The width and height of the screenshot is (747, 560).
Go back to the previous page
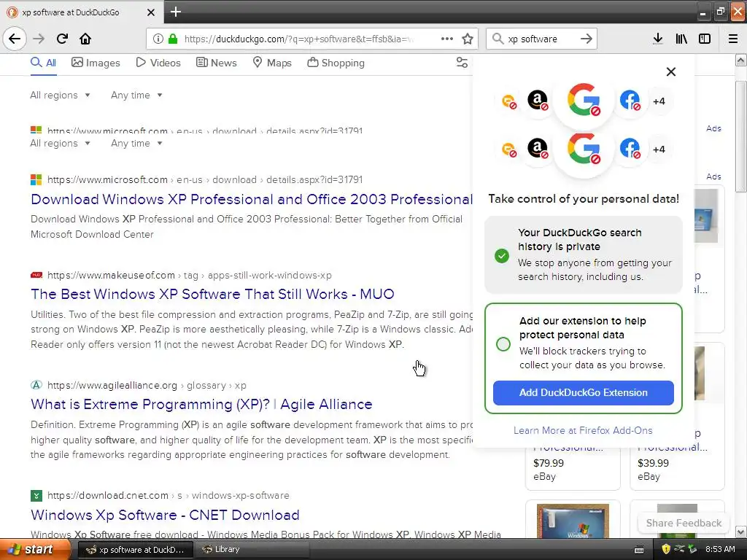pos(15,39)
